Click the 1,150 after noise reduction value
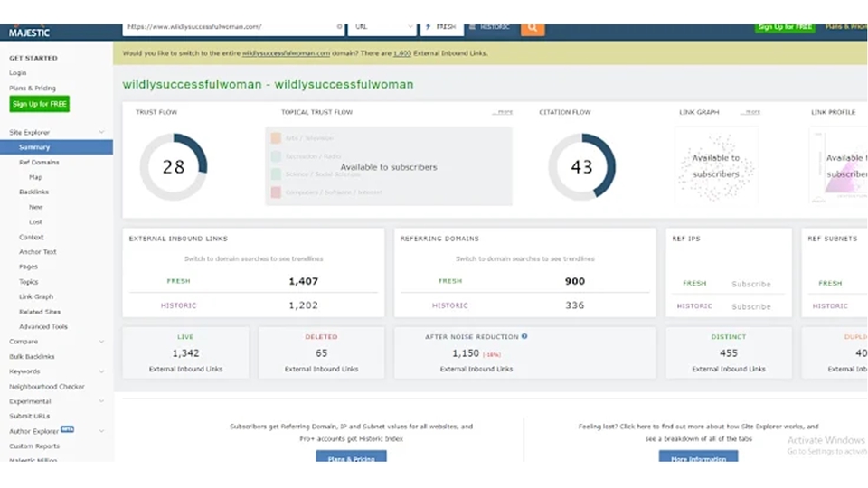 (x=465, y=353)
